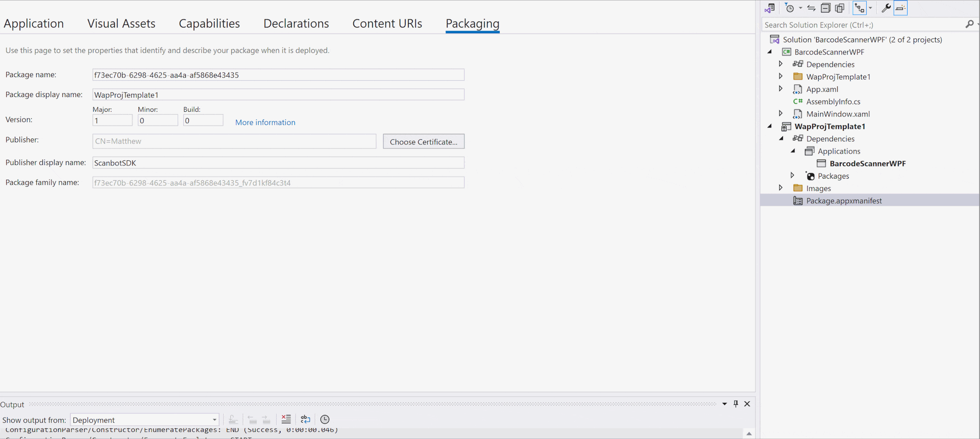Image resolution: width=980 pixels, height=439 pixels.
Task: Open Properties wrench icon
Action: [x=886, y=8]
